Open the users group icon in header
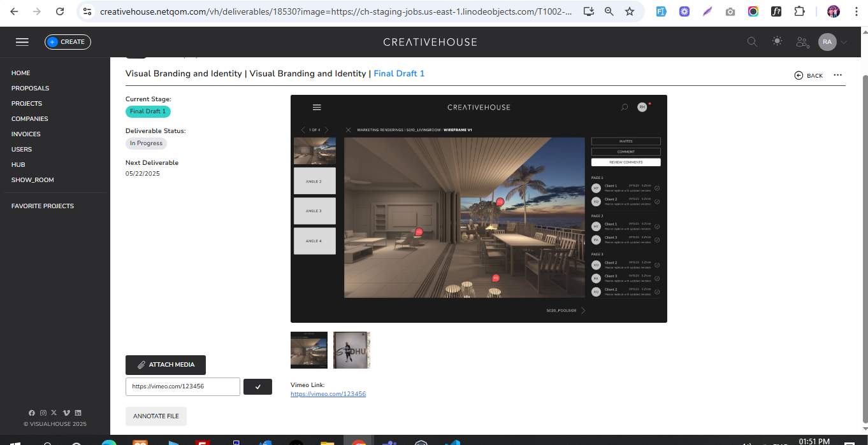This screenshot has width=868, height=445. click(x=802, y=42)
